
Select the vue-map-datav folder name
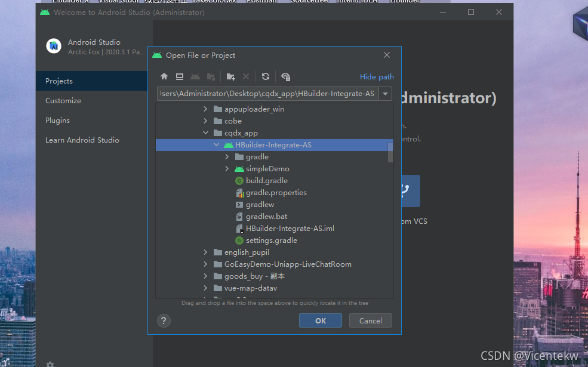click(x=251, y=288)
